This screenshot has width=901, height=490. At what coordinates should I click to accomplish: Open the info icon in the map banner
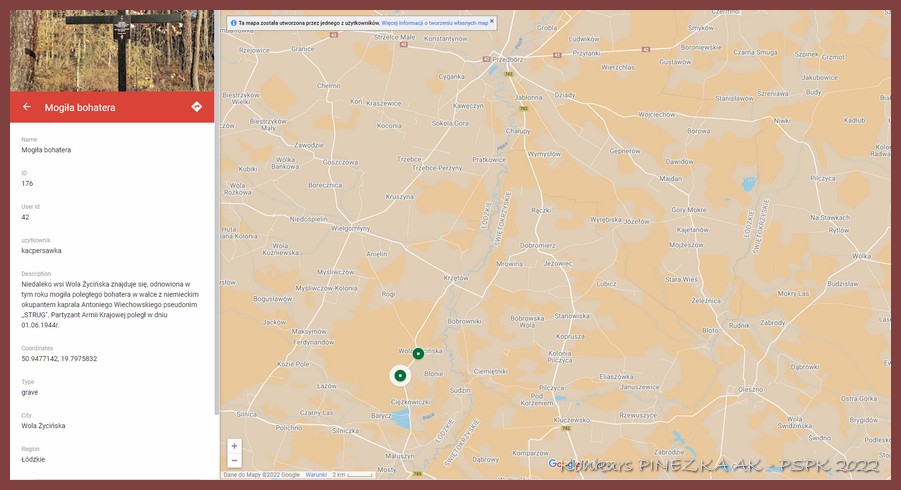(x=233, y=23)
